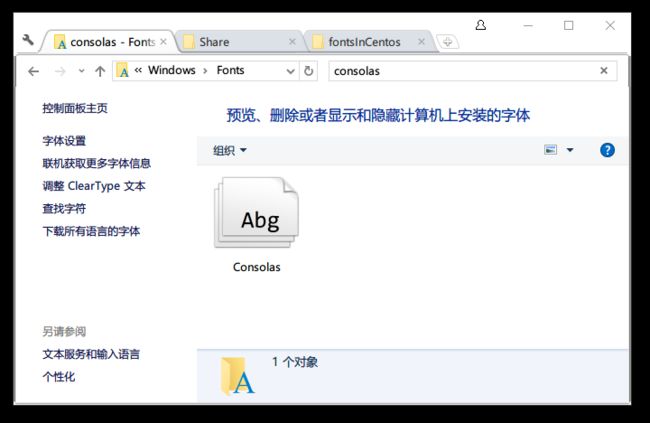Open 字体设置 link

click(64, 141)
